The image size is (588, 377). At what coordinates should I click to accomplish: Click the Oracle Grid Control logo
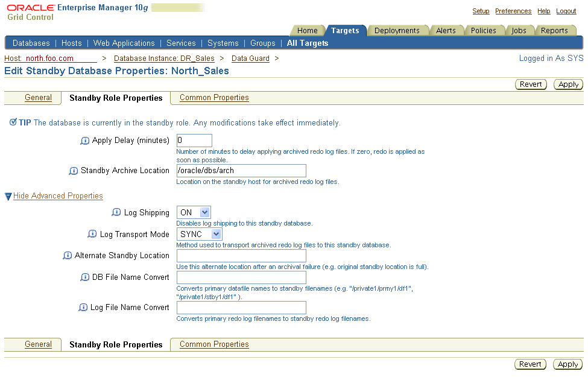coord(30,11)
